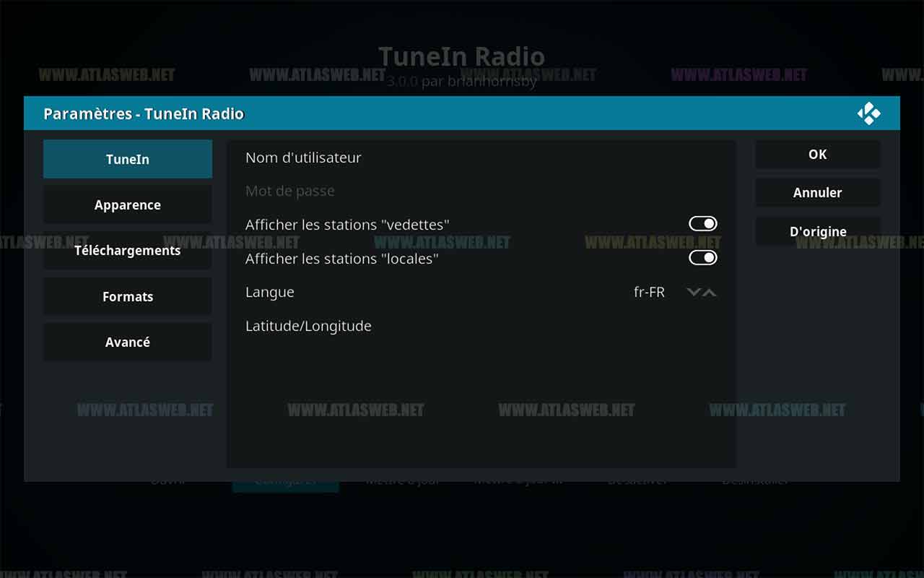The image size is (924, 578).
Task: Confirm settings with OK button
Action: 818,155
